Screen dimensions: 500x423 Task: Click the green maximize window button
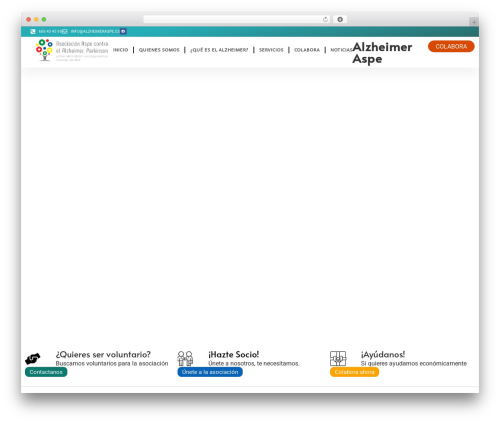(x=44, y=19)
